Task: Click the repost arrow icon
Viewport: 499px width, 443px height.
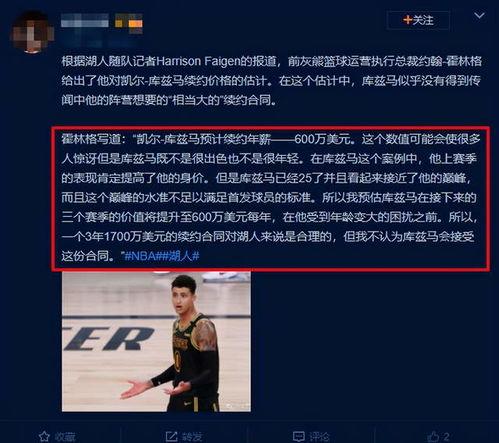Action: [x=172, y=436]
